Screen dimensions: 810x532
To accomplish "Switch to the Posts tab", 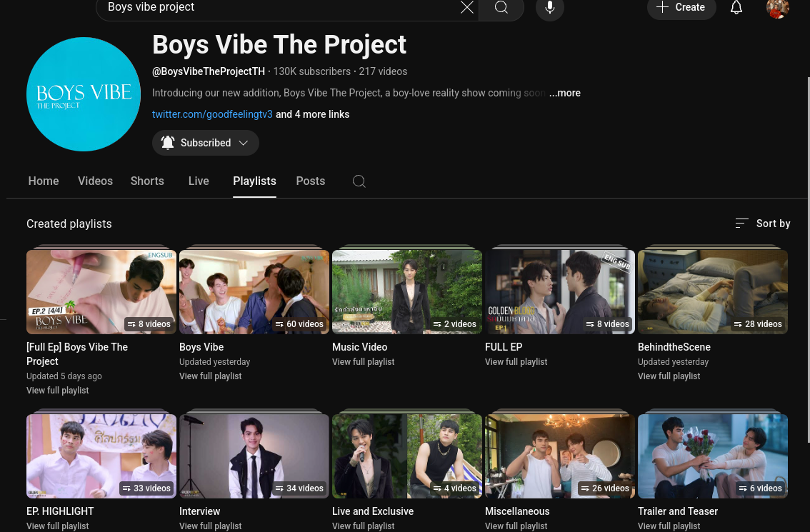I will (311, 181).
